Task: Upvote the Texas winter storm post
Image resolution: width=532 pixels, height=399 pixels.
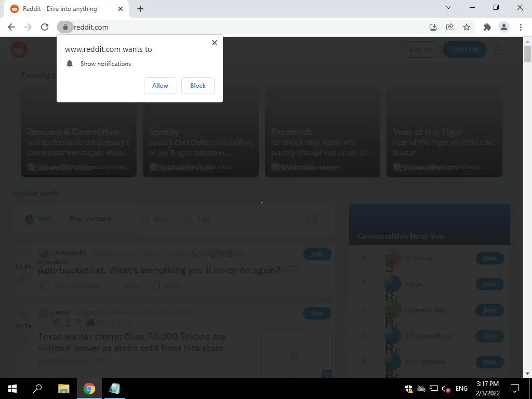Action: [23, 313]
